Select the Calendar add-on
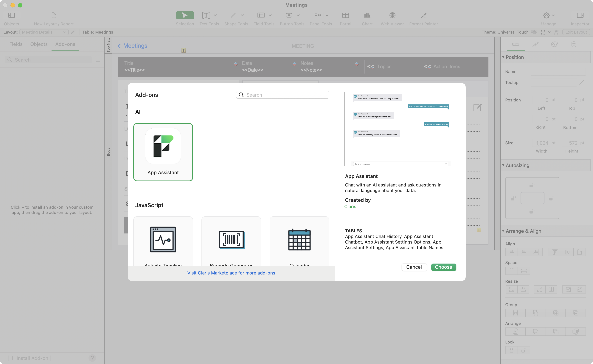The height and width of the screenshot is (364, 593). pyautogui.click(x=299, y=241)
